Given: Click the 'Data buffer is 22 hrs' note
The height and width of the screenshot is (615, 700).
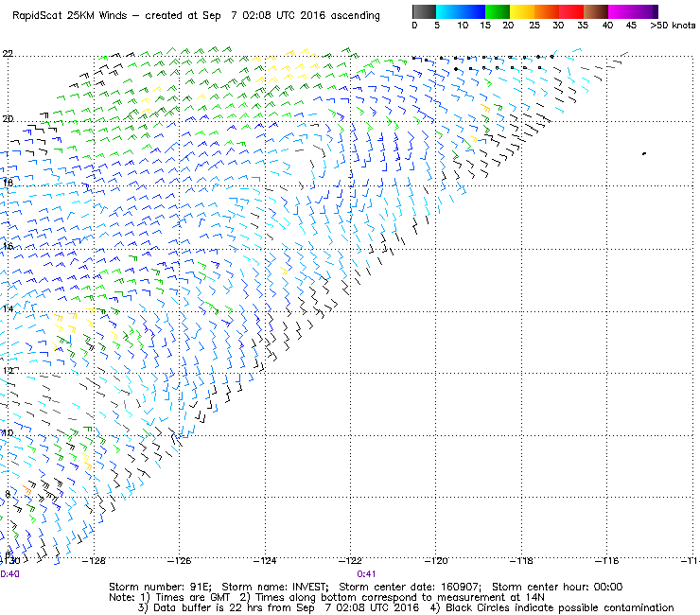Looking at the screenshot, I should pos(210,607).
